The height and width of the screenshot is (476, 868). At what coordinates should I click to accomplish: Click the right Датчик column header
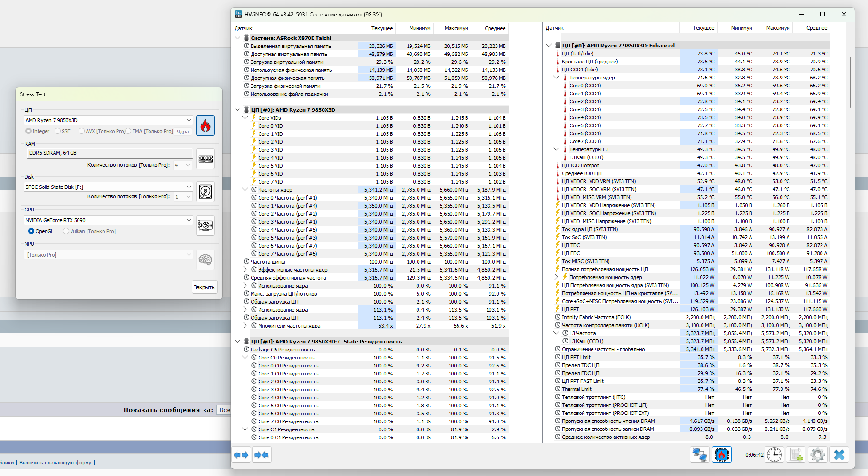point(611,28)
